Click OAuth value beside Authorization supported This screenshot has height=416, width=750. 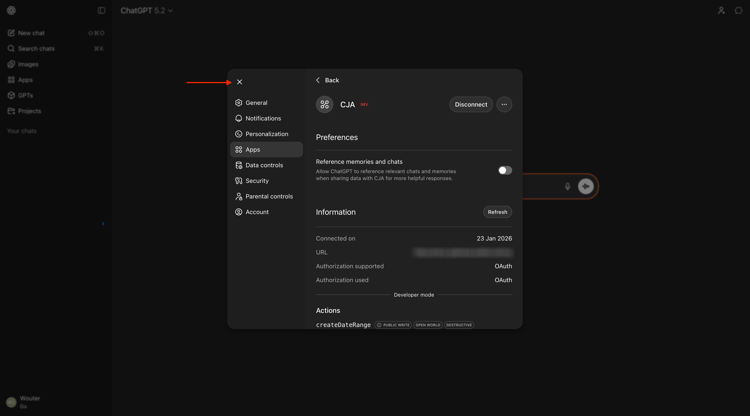(503, 266)
